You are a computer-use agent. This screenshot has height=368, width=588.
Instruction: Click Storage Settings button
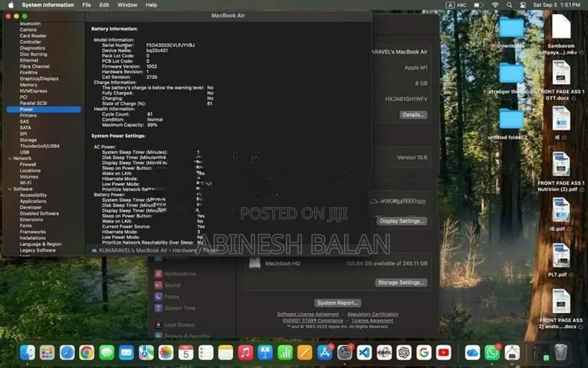point(401,283)
